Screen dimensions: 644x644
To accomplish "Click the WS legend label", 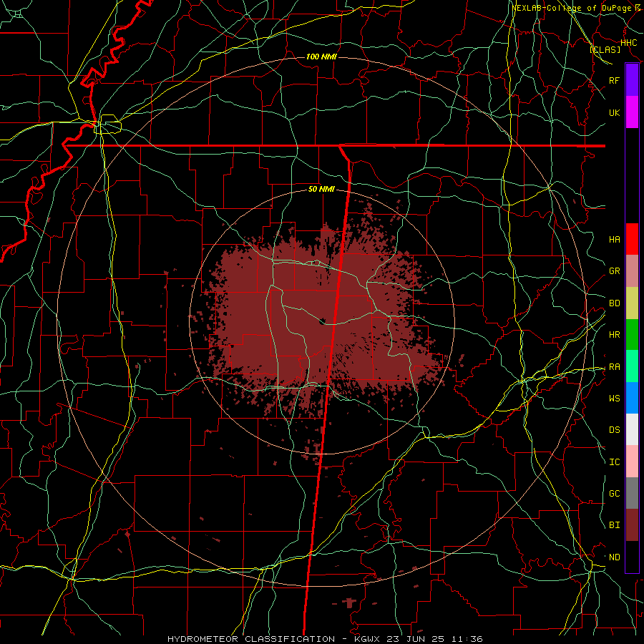I will point(614,399).
